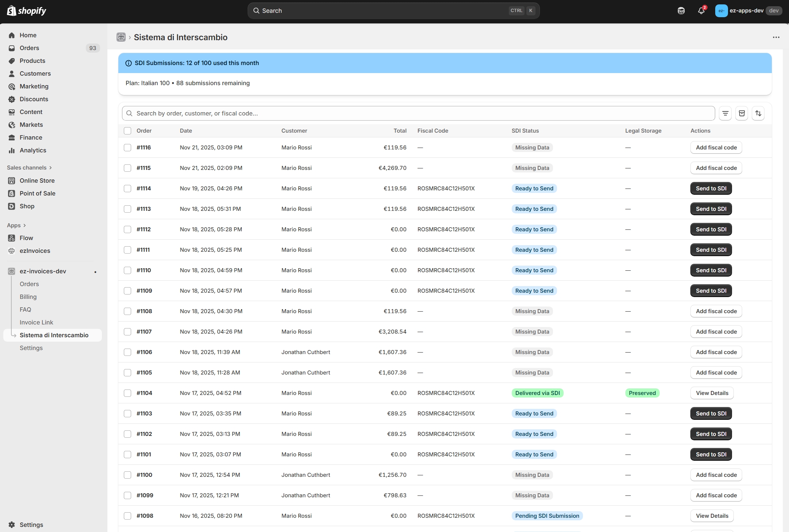Click Add fiscal code for order #1106
This screenshot has width=789, height=532.
(x=716, y=352)
